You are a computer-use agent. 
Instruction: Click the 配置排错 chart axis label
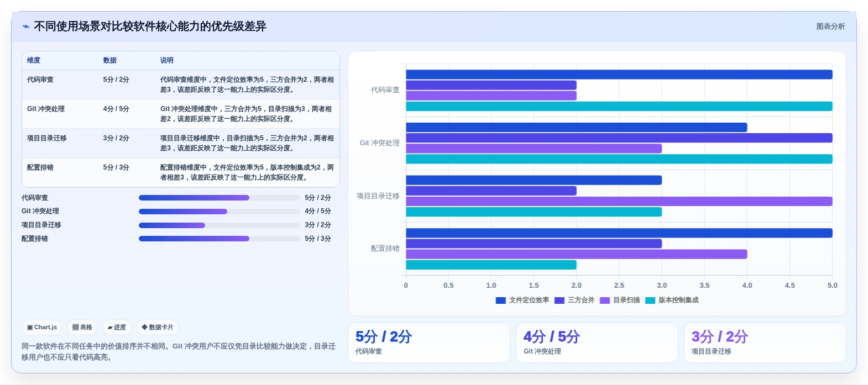tap(385, 249)
